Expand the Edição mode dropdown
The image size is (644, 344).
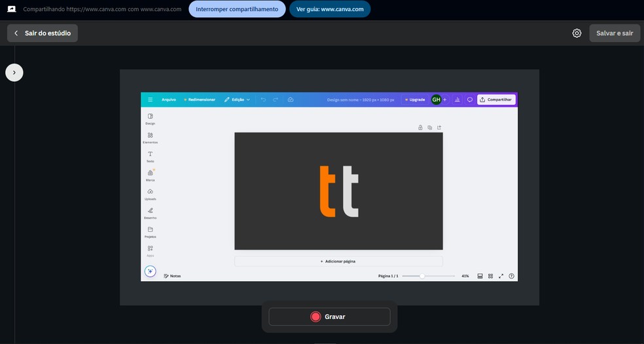tap(237, 100)
